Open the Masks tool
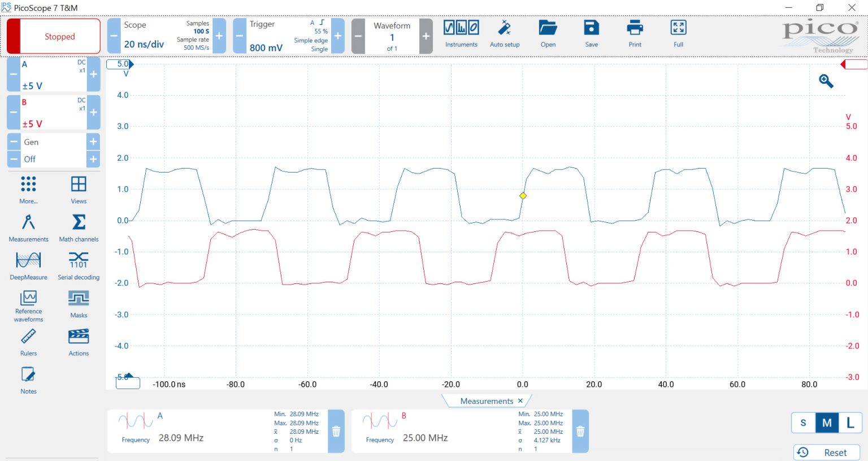The image size is (868, 461). click(79, 304)
